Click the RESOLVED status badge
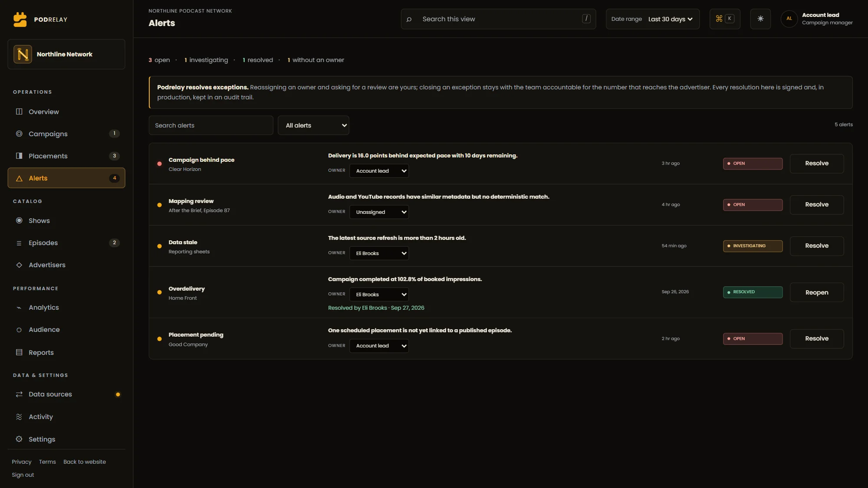The width and height of the screenshot is (868, 488). pyautogui.click(x=753, y=292)
